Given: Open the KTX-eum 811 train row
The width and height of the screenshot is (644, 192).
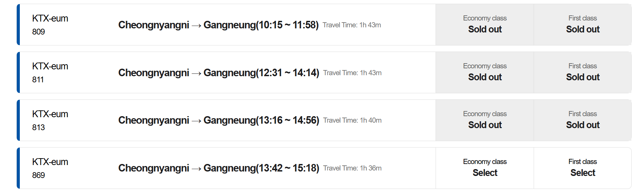Looking at the screenshot, I should coord(226,72).
